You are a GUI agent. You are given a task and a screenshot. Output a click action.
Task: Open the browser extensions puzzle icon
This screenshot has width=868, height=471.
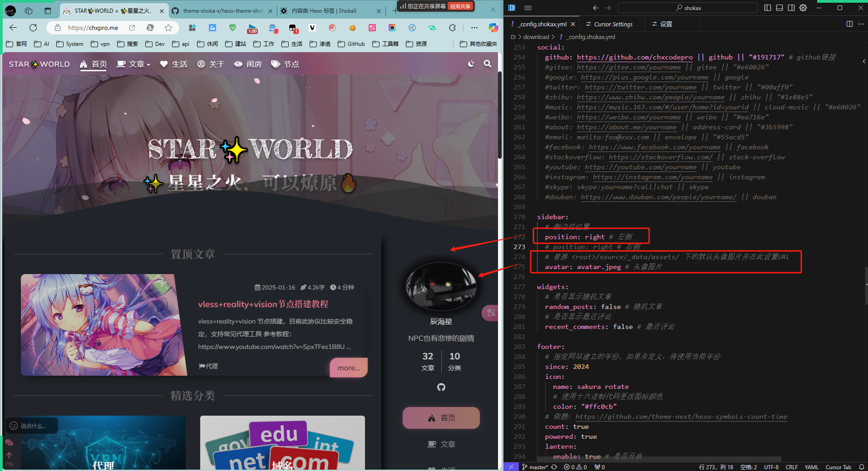click(452, 28)
